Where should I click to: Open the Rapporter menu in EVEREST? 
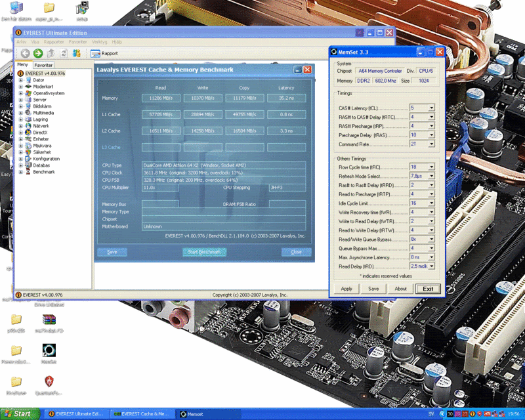54,42
